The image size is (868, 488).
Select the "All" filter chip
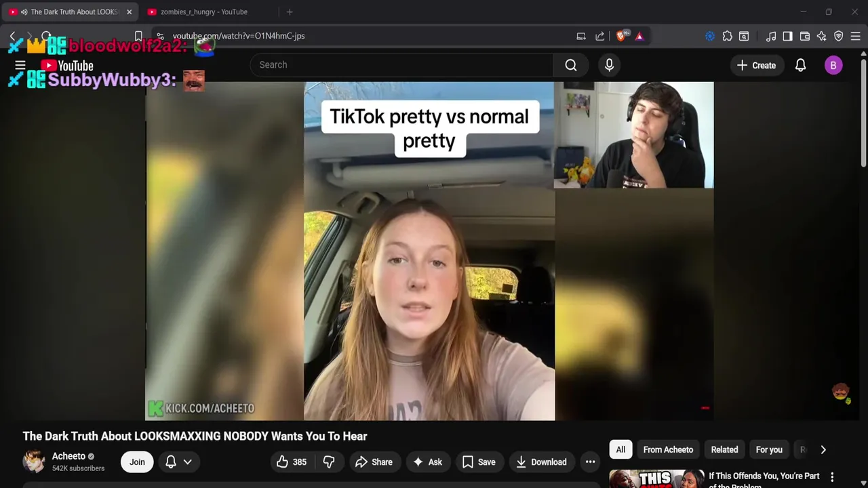pos(620,449)
